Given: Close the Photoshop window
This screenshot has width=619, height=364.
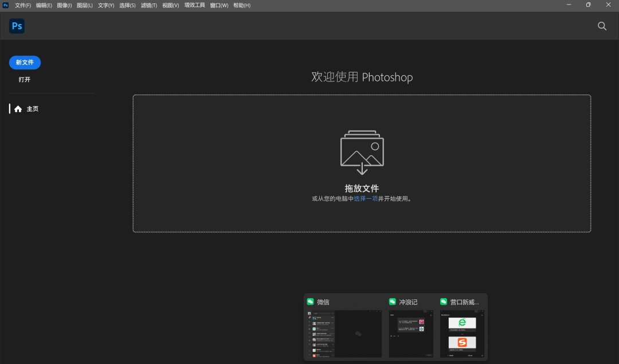Looking at the screenshot, I should point(608,5).
